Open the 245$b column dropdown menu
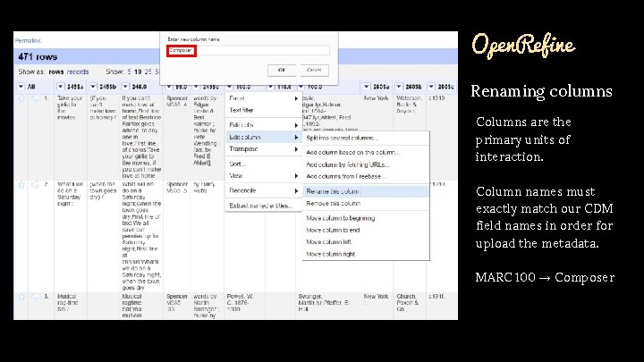 point(93,87)
